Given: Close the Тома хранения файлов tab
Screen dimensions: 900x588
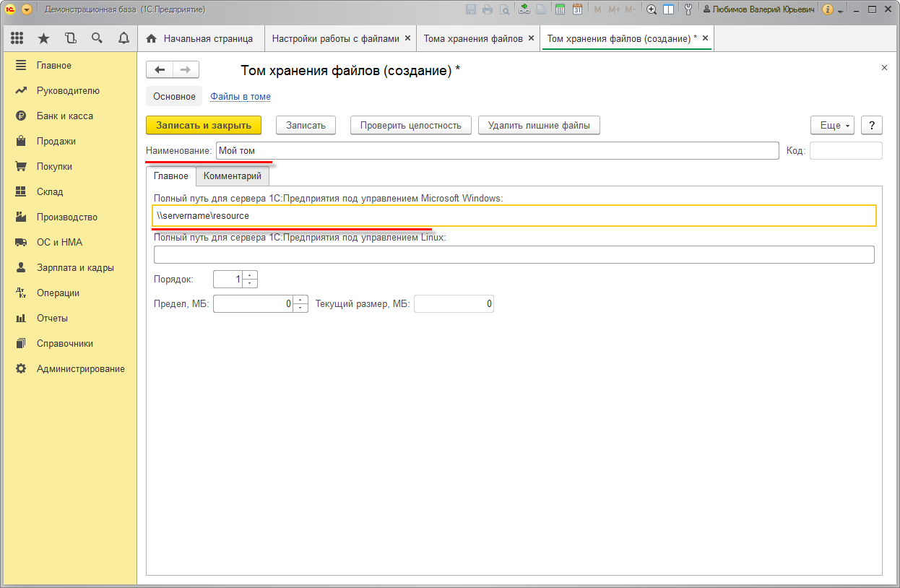Looking at the screenshot, I should (x=532, y=38).
